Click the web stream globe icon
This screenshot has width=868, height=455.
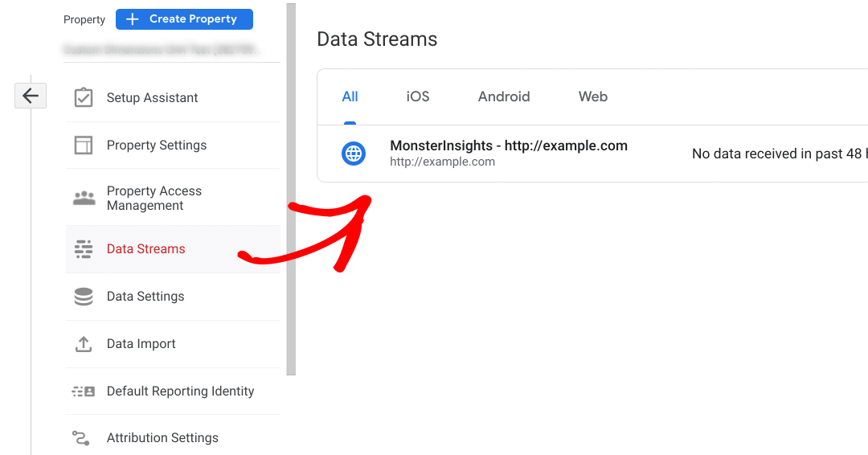point(354,153)
